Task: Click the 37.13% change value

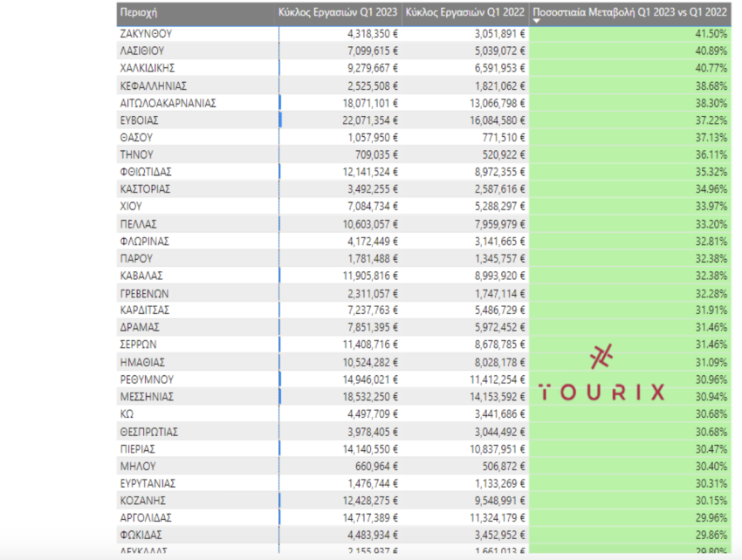Action: click(711, 138)
